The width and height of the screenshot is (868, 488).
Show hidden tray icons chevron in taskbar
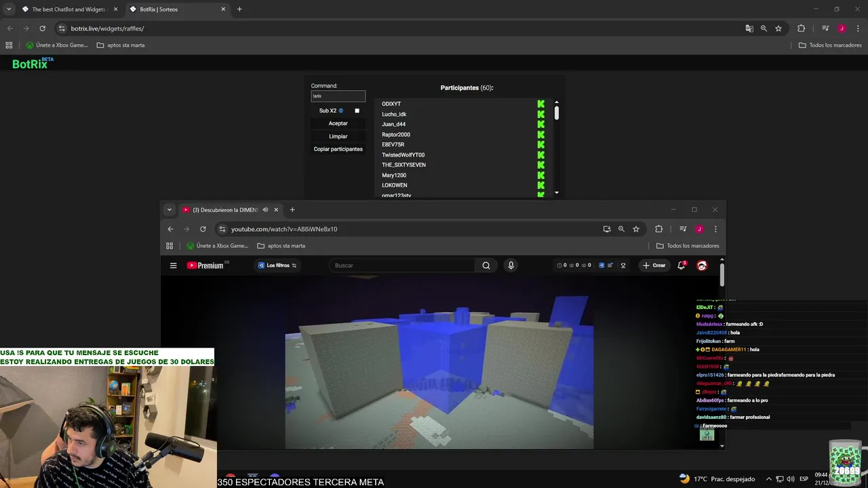point(768,479)
